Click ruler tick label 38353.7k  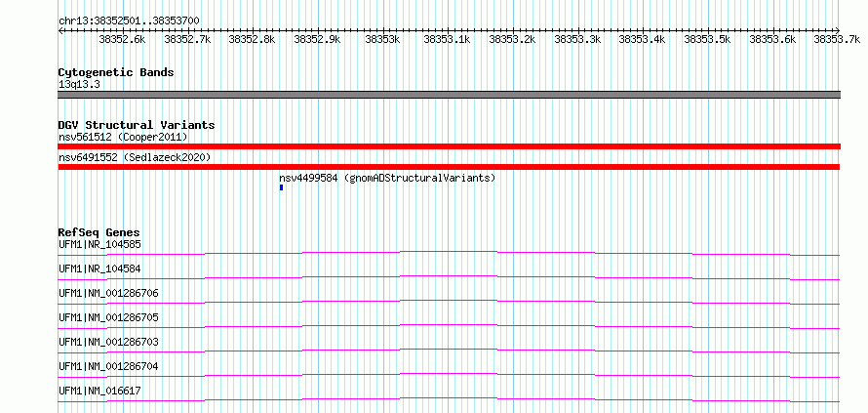pos(837,39)
